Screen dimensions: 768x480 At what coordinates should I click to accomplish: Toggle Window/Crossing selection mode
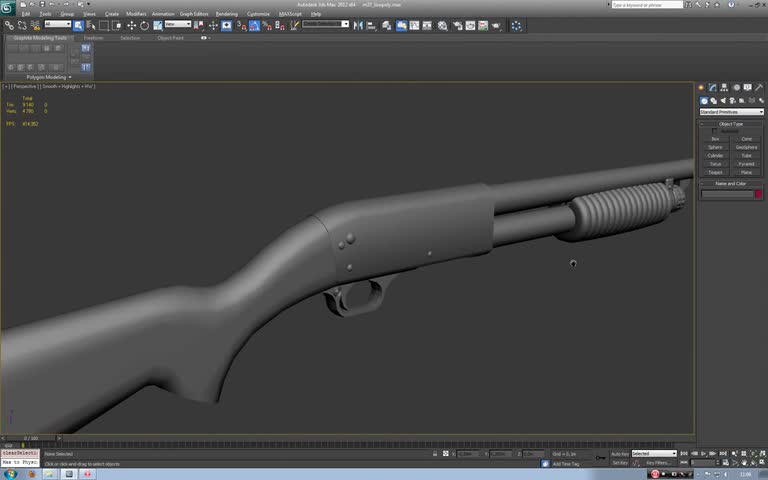click(117, 25)
